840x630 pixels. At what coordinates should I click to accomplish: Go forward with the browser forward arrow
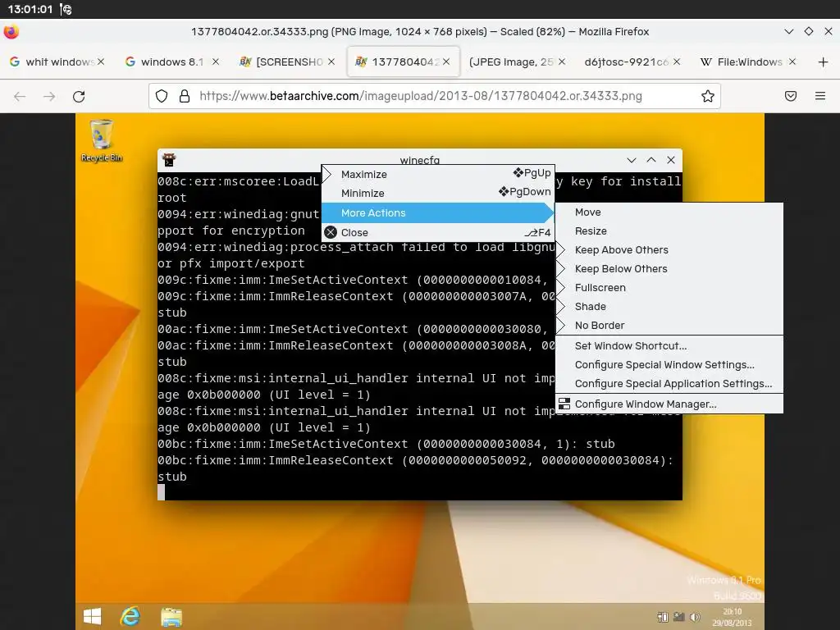49,97
